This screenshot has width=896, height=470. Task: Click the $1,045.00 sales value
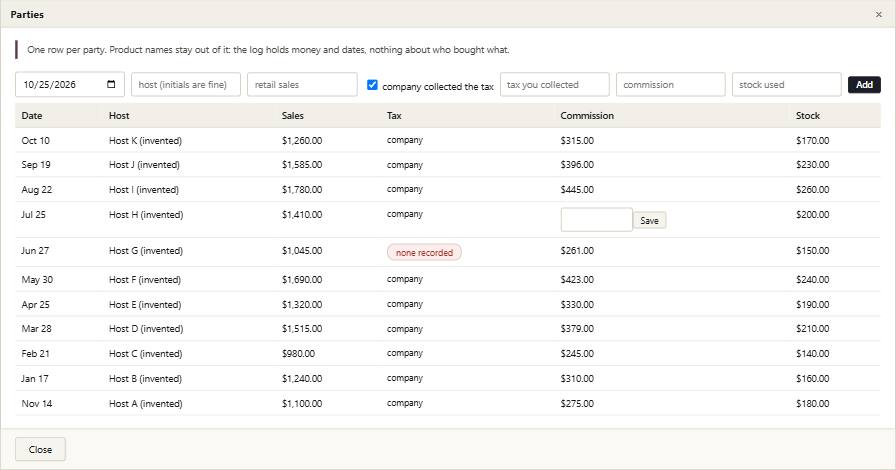click(302, 251)
